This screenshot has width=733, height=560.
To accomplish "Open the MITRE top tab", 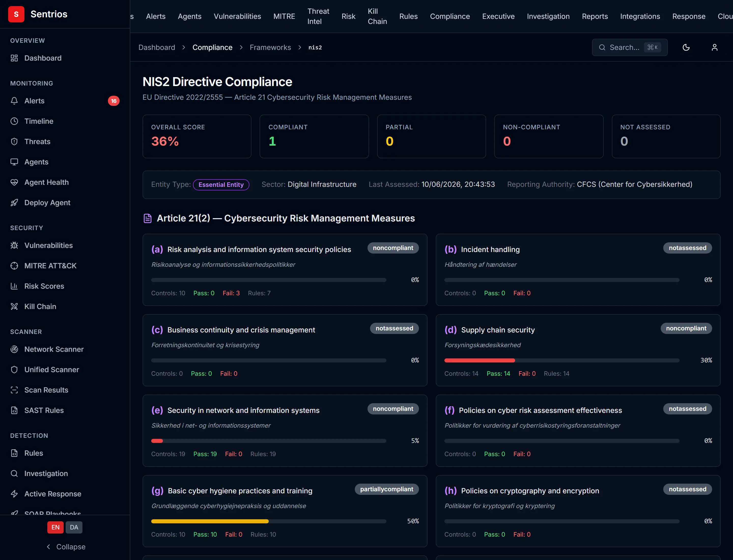I will (284, 16).
